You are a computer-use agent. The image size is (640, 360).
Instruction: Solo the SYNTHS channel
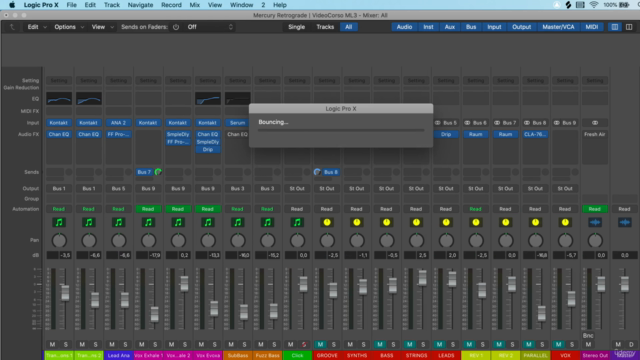click(363, 344)
